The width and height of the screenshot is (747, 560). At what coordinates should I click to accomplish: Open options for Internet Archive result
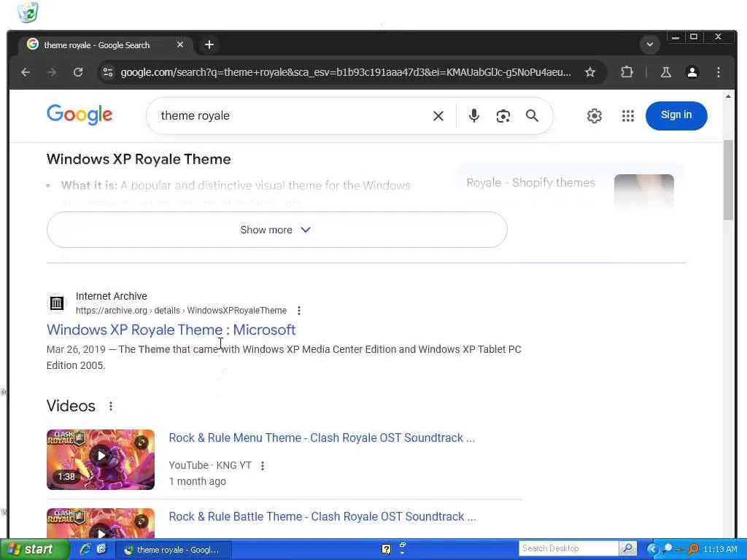tap(298, 311)
